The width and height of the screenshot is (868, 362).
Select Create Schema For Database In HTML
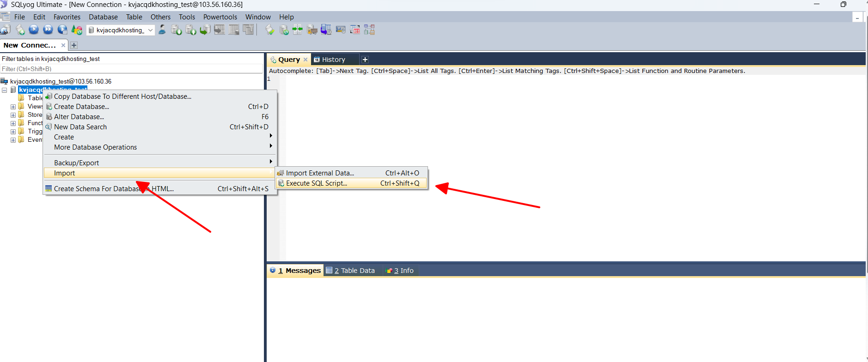click(160, 189)
